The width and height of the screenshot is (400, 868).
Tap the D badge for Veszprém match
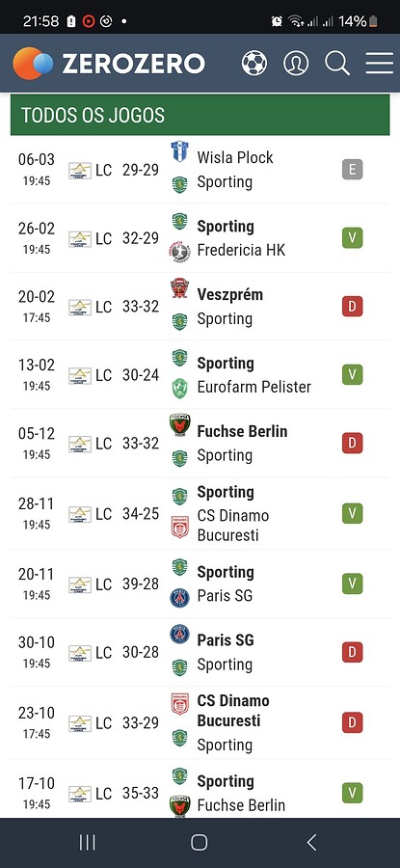click(x=353, y=306)
